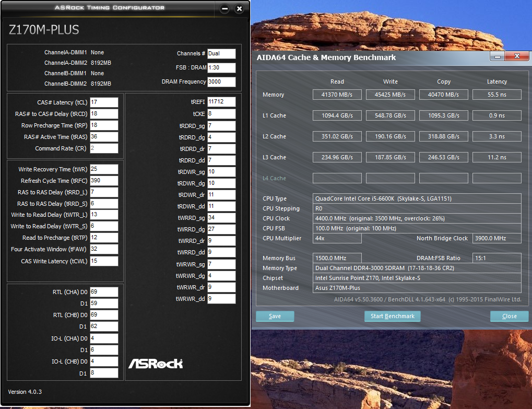This screenshot has width=532, height=409.
Task: Click the tRDRD_sg field
Action: click(221, 126)
